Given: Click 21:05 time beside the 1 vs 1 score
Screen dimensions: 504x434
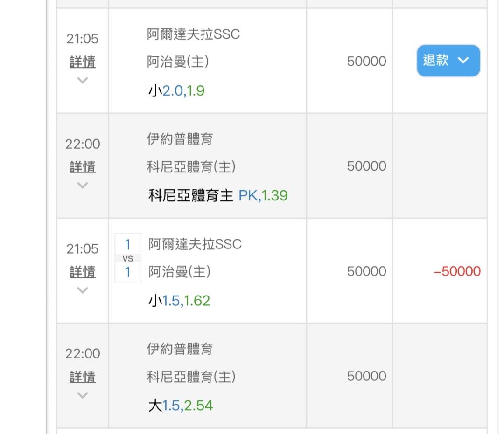Looking at the screenshot, I should [83, 249].
